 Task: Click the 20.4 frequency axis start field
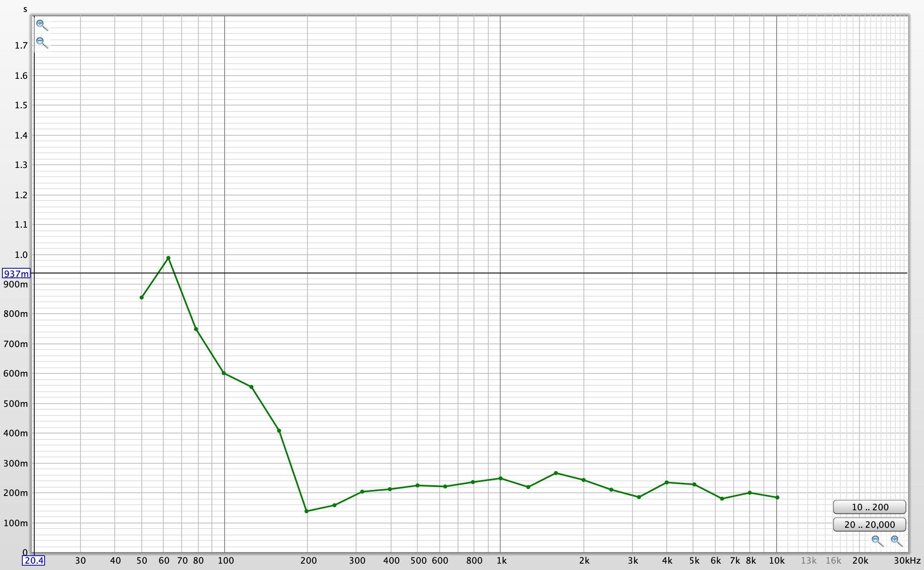tap(33, 560)
